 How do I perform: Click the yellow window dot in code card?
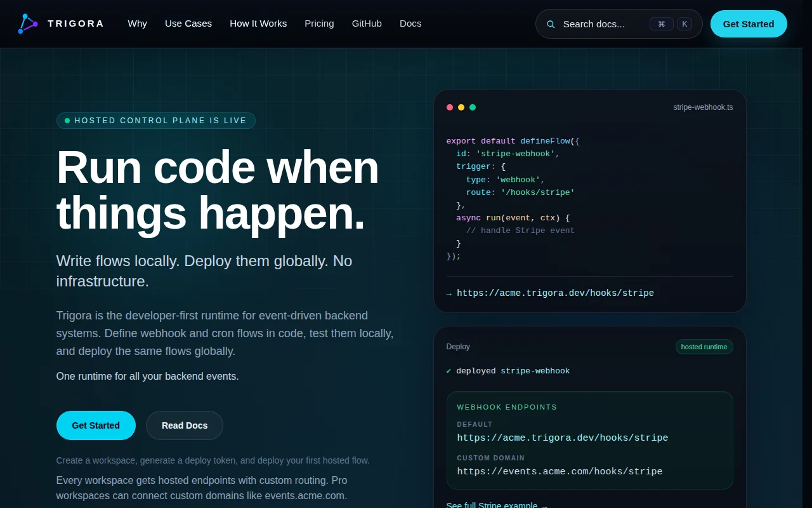coord(461,107)
